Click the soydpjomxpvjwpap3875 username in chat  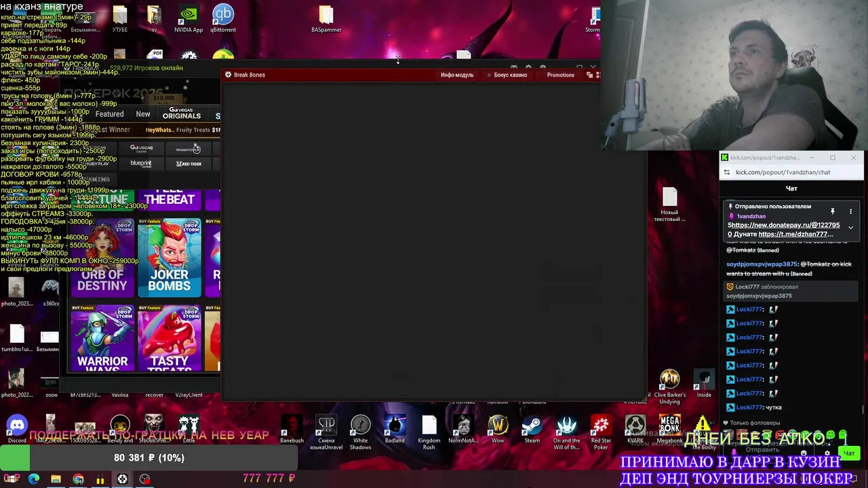pos(762,264)
